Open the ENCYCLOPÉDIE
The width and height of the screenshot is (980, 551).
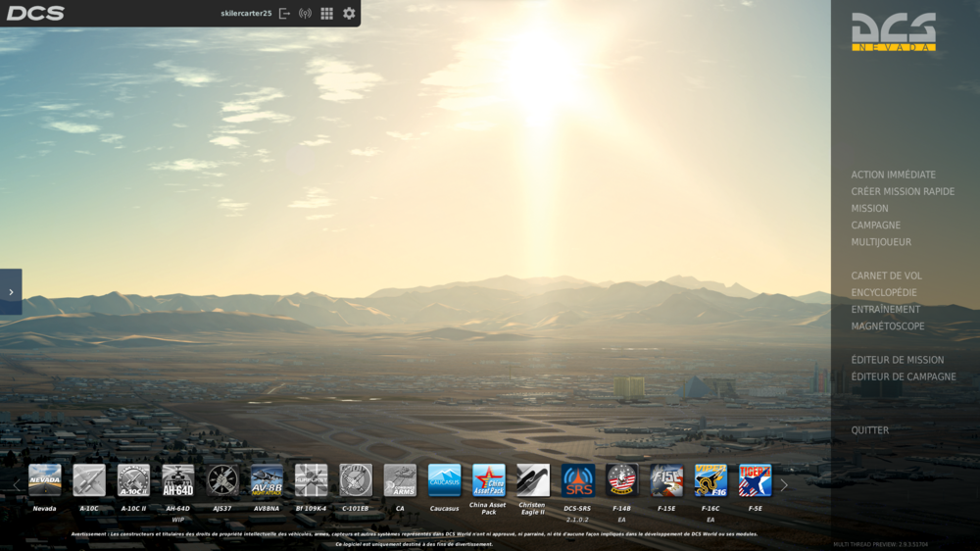coord(884,293)
